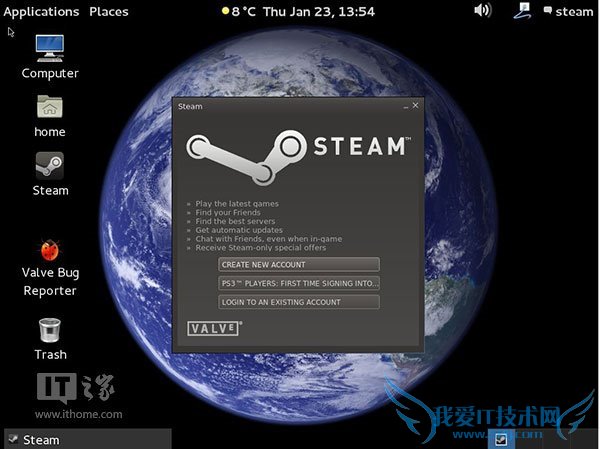Click the Create New Account button
Screen dimensions: 600x449
coord(299,265)
